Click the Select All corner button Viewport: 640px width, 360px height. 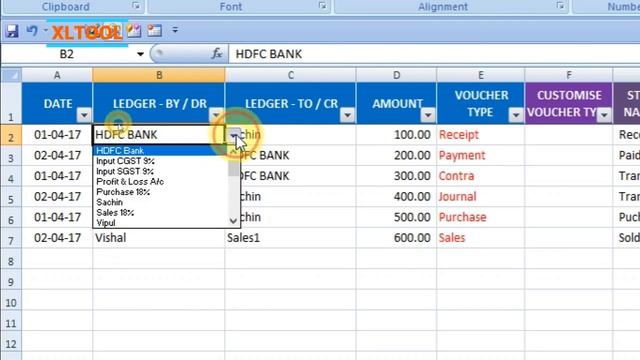(x=11, y=75)
